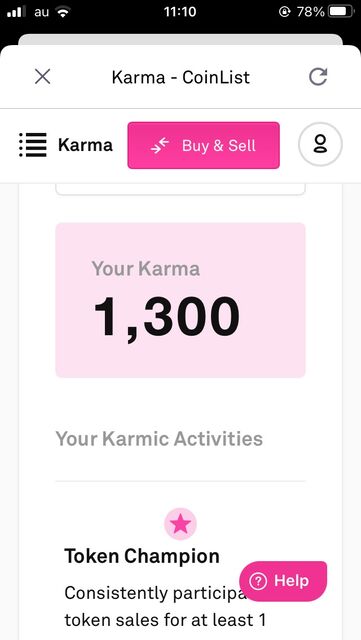
Task: Open the Help chat widget
Action: (x=283, y=581)
